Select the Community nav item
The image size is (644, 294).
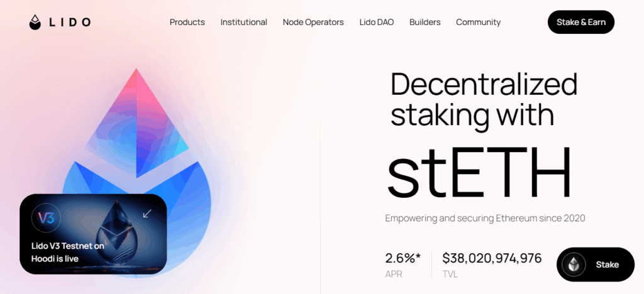[x=478, y=22]
